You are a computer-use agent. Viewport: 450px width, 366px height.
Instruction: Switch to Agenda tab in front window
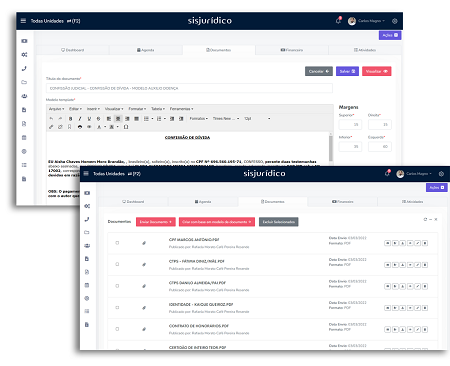pos(203,202)
